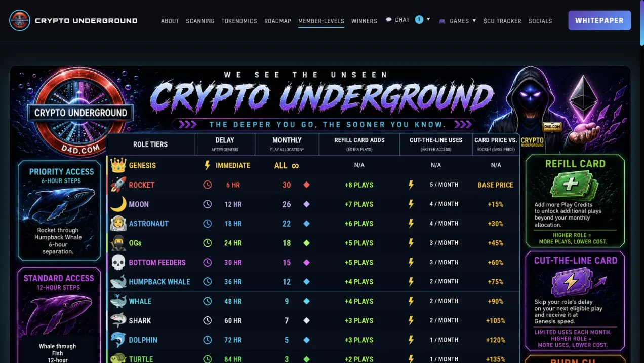Screen dimensions: 644x363
Task: Click the ALL ∞ allocation value
Action: 287,165
